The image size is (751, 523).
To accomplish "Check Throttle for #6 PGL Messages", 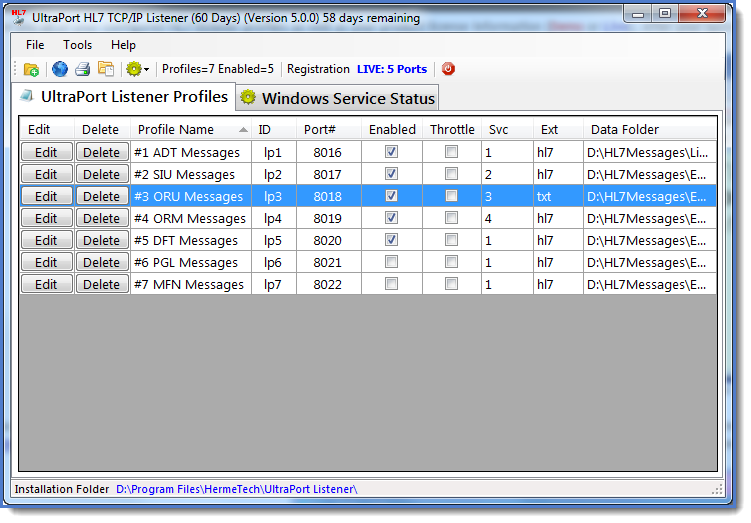I will coord(451,262).
